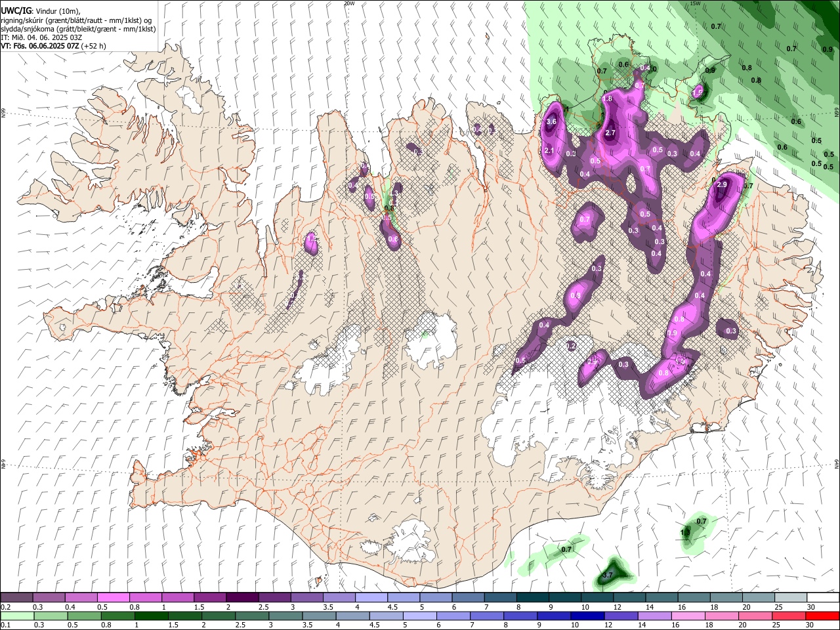
Task: Click the light lavender 4 swatch in the upper legend
Action: (x=371, y=598)
